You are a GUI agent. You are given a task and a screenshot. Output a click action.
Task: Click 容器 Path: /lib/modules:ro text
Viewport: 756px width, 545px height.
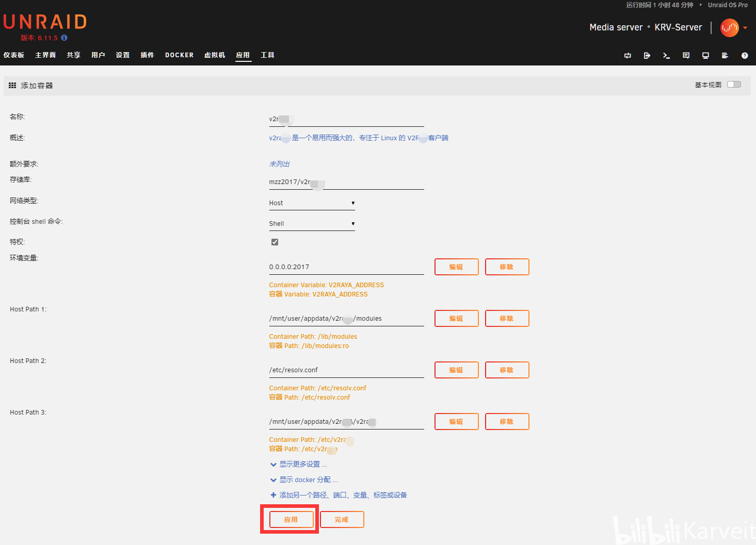pos(309,346)
